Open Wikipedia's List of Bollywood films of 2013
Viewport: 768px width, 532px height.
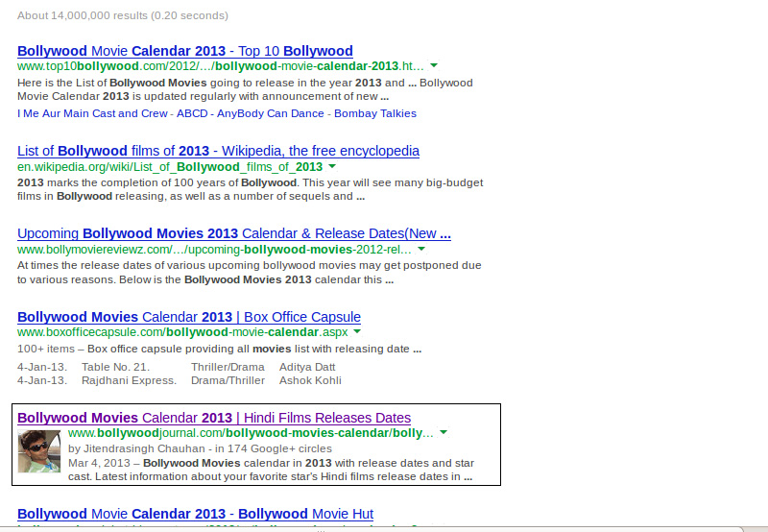[219, 151]
